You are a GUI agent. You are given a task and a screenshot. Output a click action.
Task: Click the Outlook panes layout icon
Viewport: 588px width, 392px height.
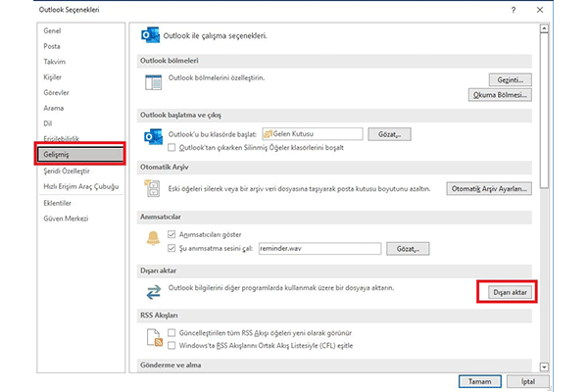pyautogui.click(x=153, y=82)
